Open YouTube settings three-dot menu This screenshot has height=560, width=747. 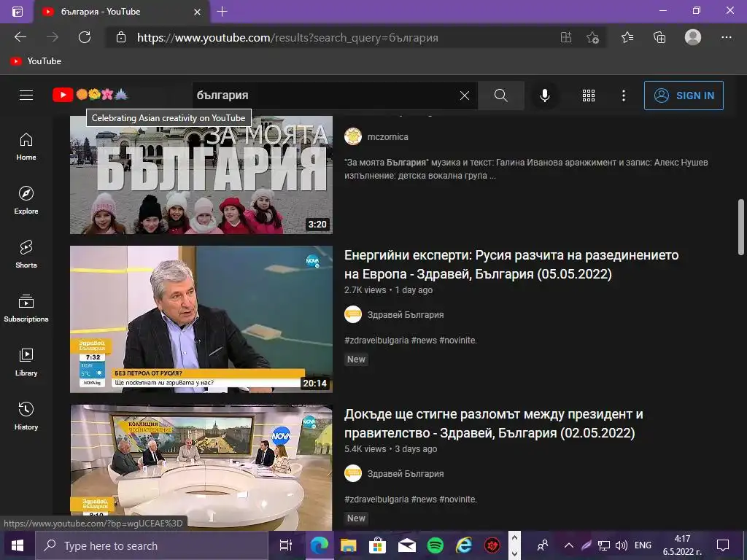click(x=623, y=96)
